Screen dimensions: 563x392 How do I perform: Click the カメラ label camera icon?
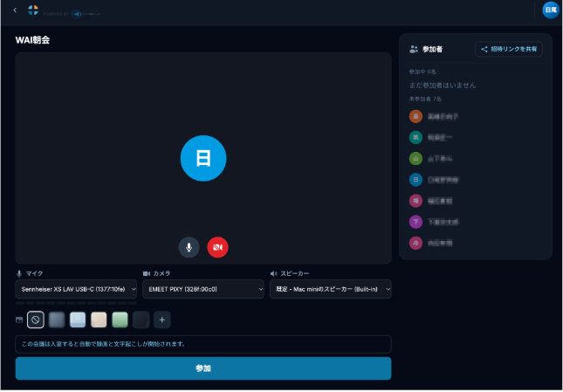pyautogui.click(x=147, y=273)
